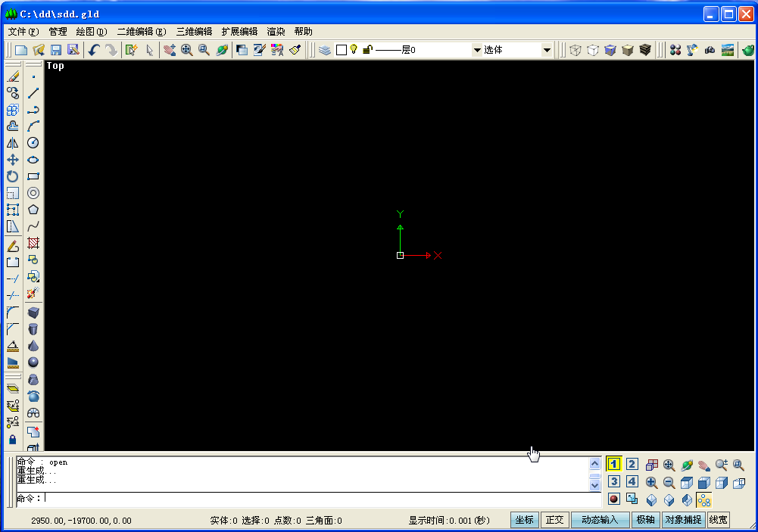This screenshot has width=758, height=532.
Task: Click the padlock icon in left toolbar
Action: tap(13, 439)
